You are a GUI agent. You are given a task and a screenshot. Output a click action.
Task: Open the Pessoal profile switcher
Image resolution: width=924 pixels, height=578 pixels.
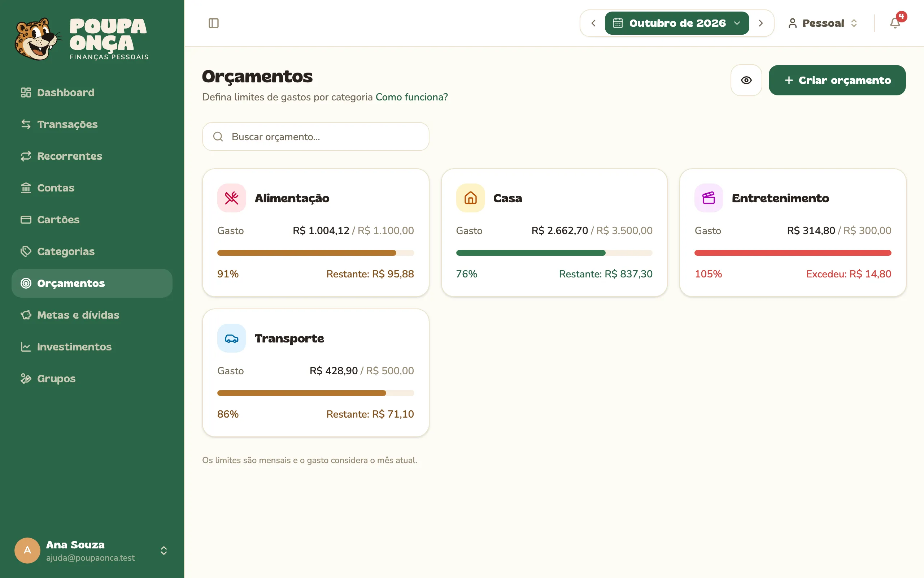[x=823, y=23]
